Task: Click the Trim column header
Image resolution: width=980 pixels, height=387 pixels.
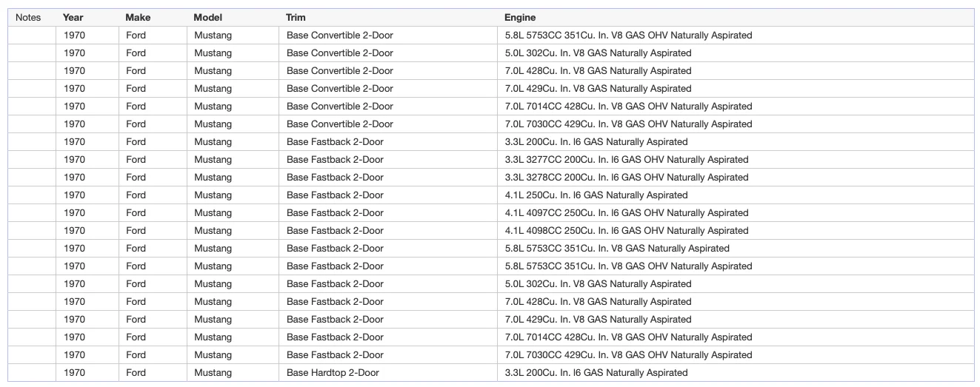Action: click(296, 17)
